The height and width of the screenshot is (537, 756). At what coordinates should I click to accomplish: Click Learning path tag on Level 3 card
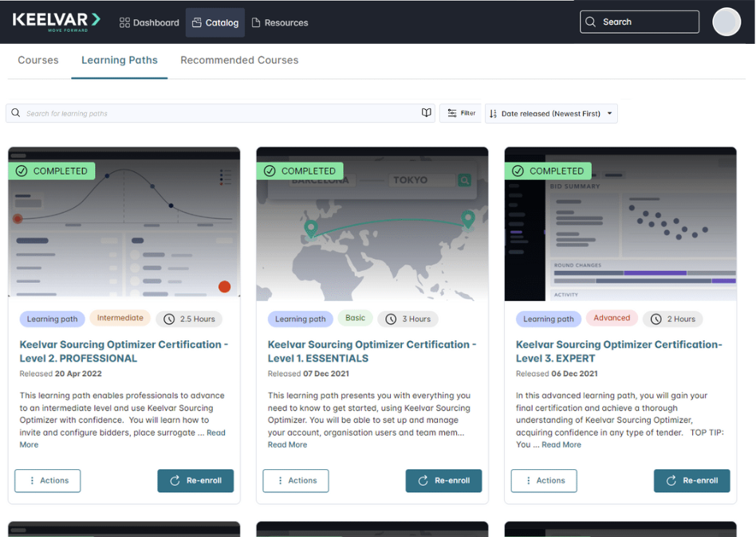(549, 319)
